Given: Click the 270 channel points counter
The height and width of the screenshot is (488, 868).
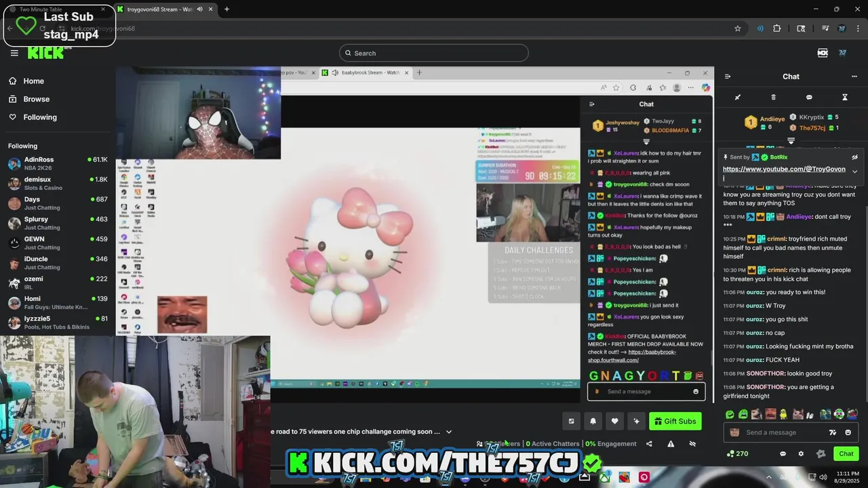Looking at the screenshot, I should pyautogui.click(x=737, y=454).
